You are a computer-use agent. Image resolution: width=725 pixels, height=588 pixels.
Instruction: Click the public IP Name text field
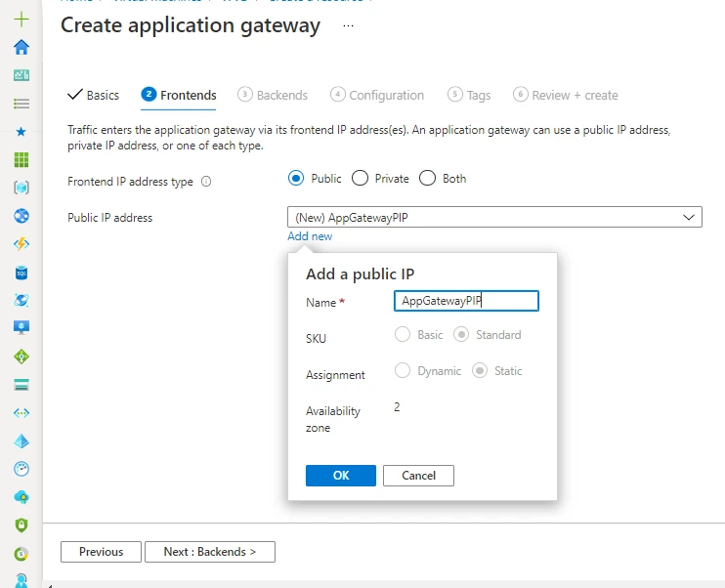point(466,302)
